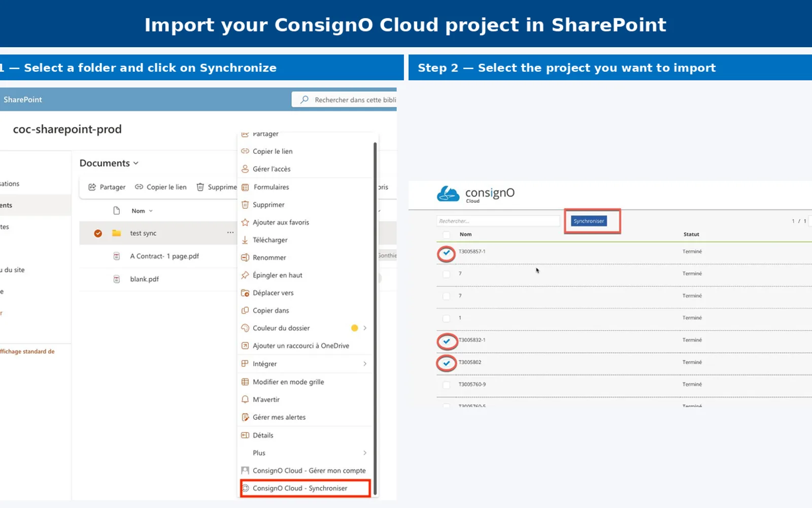Uncheck the T3005857-1 project checkbox
Screen dimensions: 812x508
[447, 252]
